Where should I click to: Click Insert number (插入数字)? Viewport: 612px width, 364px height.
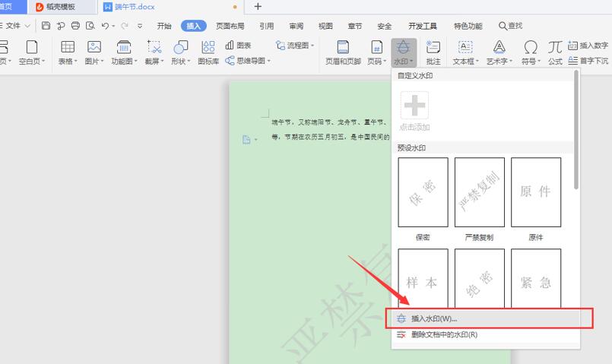coord(588,46)
